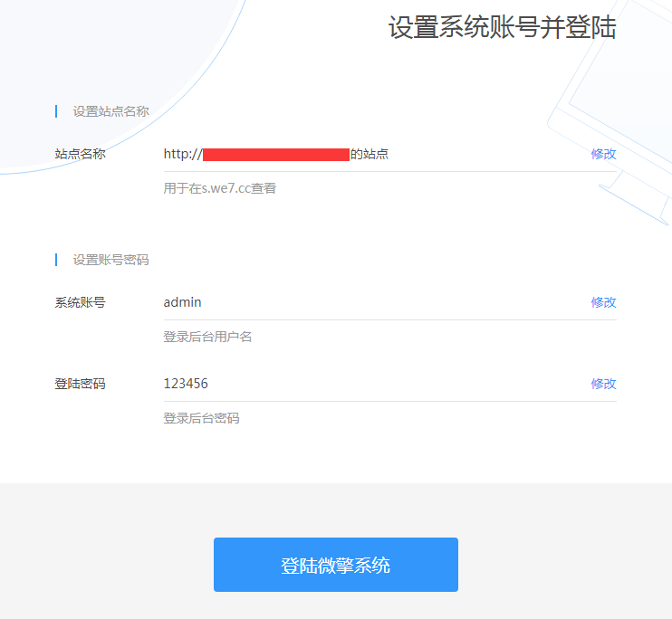Click the 登录后台用户名 hint text
The height and width of the screenshot is (619, 672).
207,337
